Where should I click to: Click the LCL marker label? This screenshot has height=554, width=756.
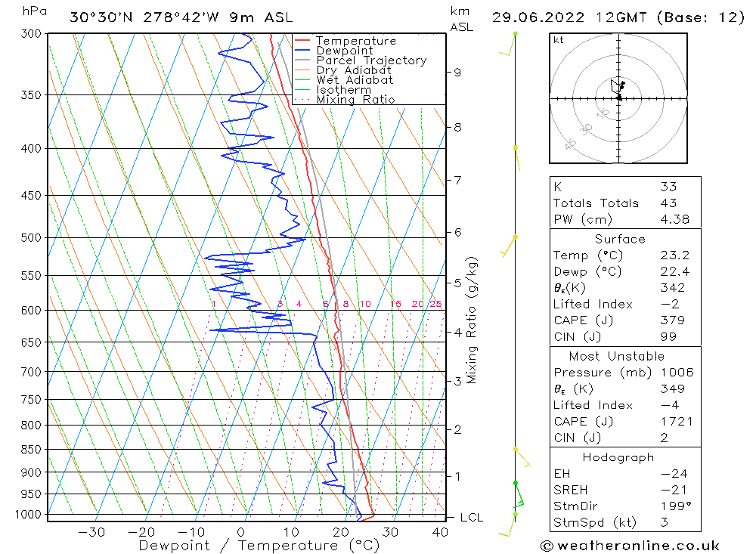coord(471,518)
